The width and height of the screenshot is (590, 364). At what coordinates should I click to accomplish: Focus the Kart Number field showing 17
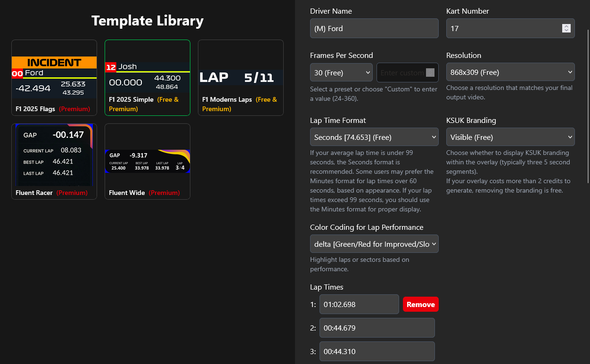point(510,28)
